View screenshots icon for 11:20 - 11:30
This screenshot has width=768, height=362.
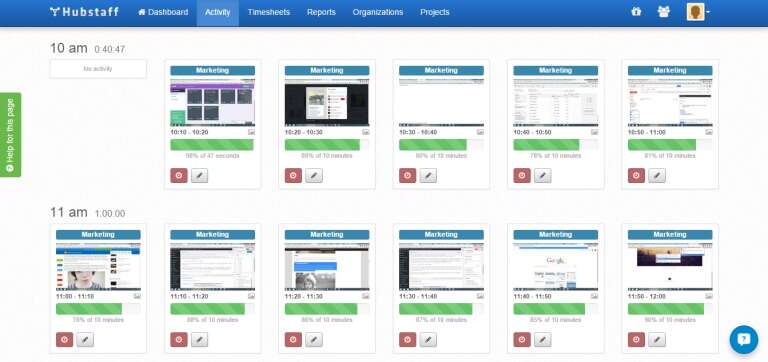coord(365,296)
